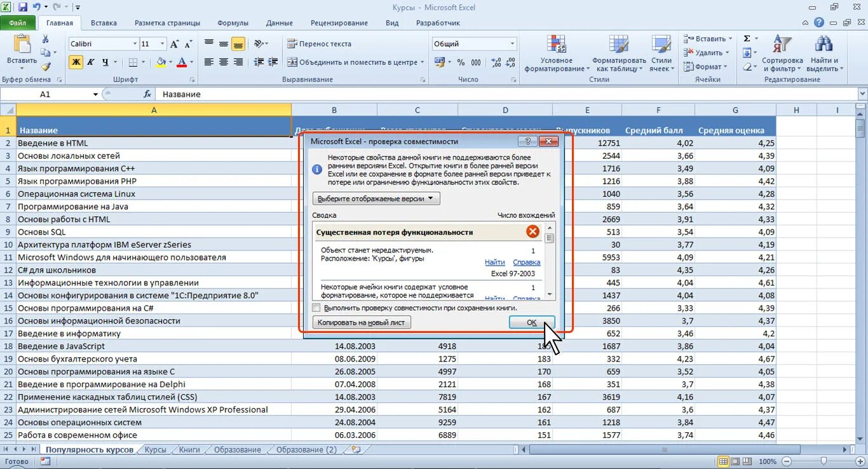This screenshot has height=469, width=868.
Task: Apply comma thousands format (000)
Action: (x=477, y=62)
